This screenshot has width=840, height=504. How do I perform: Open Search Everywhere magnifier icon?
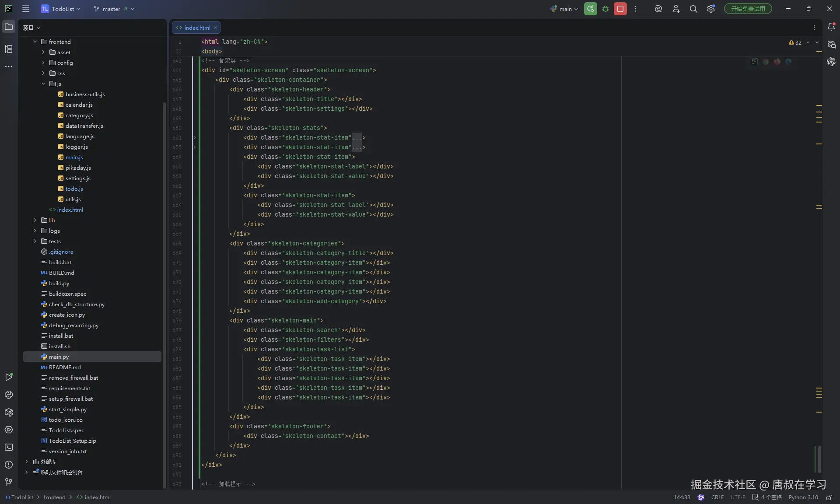click(693, 9)
